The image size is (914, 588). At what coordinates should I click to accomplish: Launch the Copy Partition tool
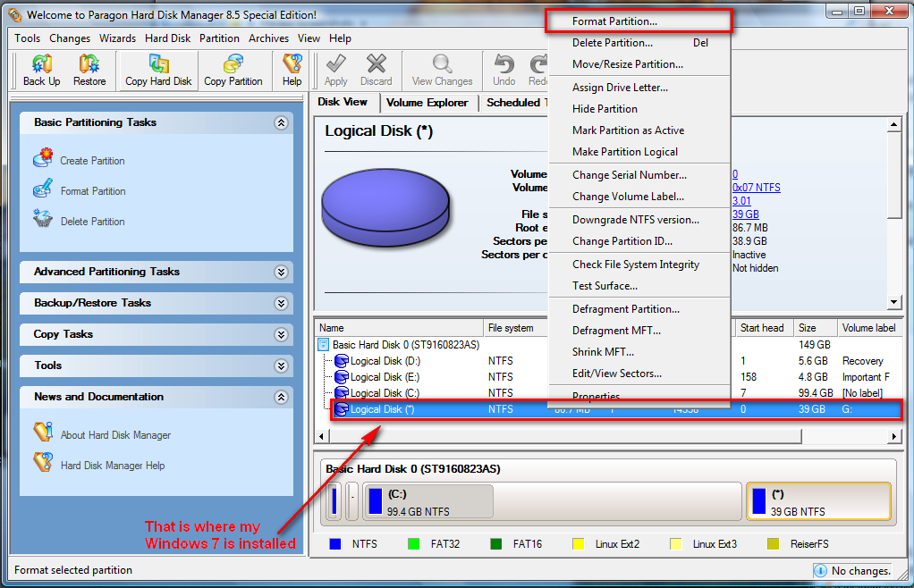[x=233, y=71]
